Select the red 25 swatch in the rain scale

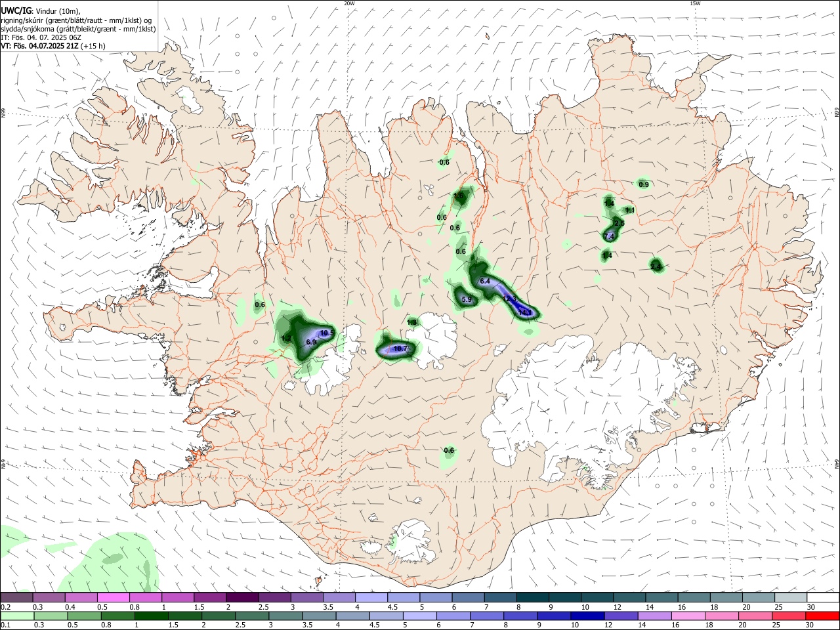tap(789, 616)
